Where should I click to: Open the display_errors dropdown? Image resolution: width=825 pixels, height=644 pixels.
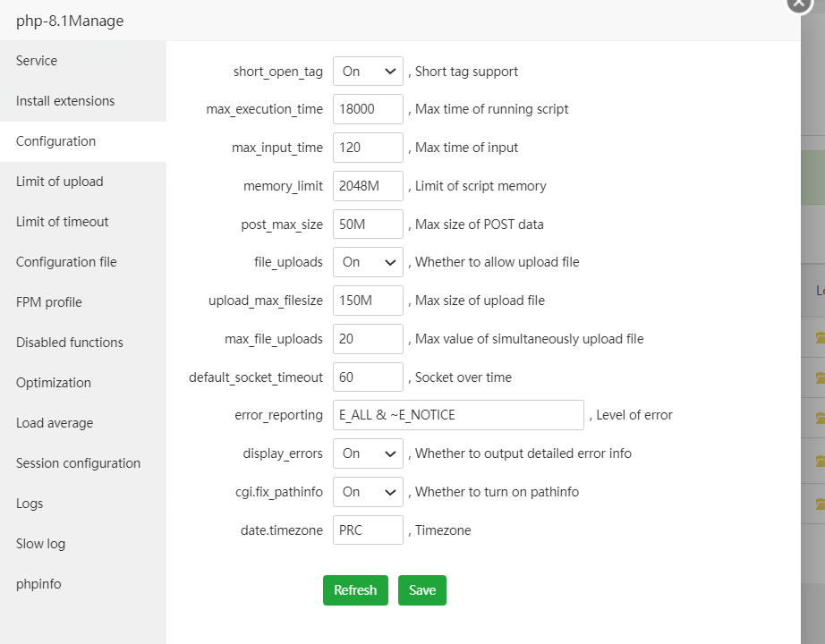pos(368,453)
